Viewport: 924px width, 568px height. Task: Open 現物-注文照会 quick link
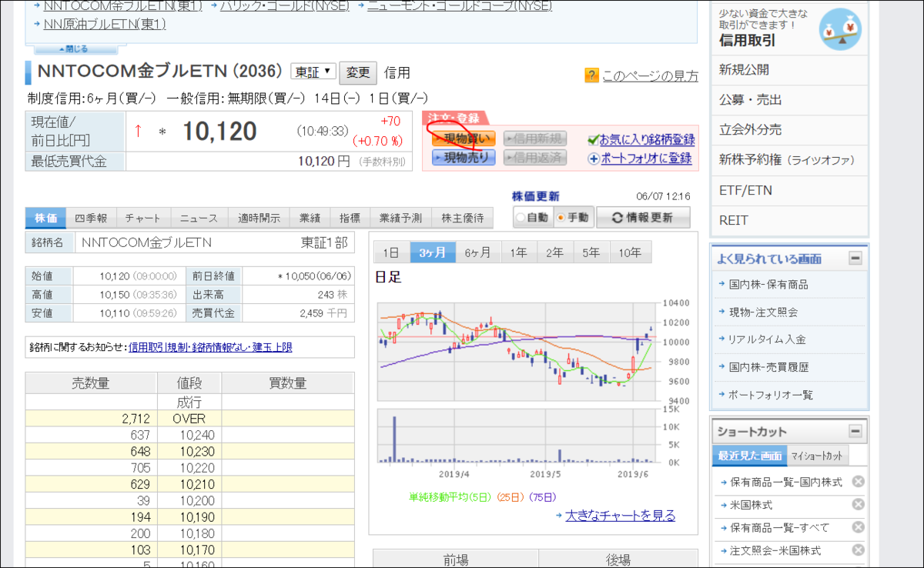763,312
